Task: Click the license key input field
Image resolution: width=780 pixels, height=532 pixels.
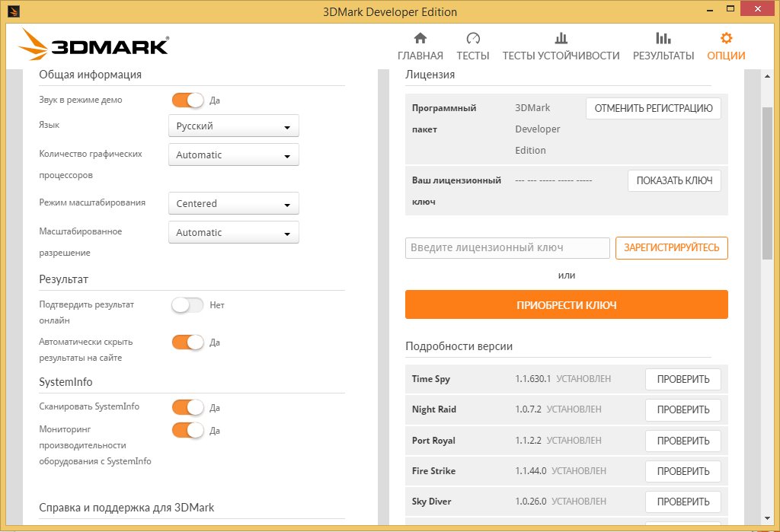Action: tap(507, 247)
